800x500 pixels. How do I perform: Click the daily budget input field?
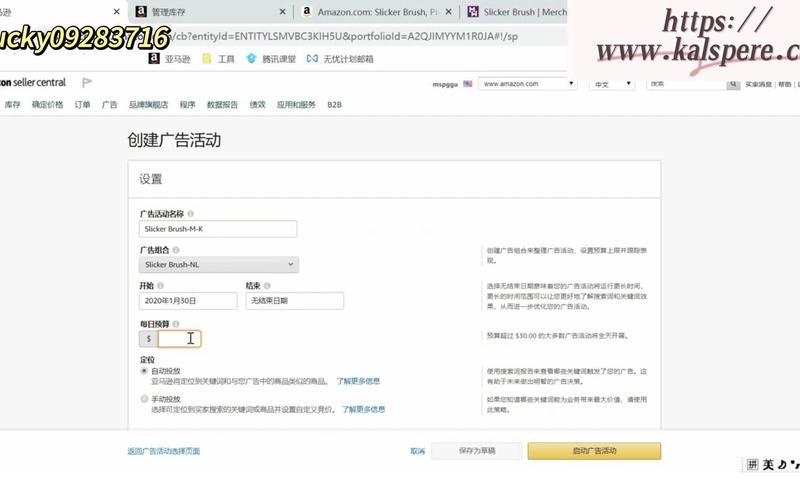(179, 339)
